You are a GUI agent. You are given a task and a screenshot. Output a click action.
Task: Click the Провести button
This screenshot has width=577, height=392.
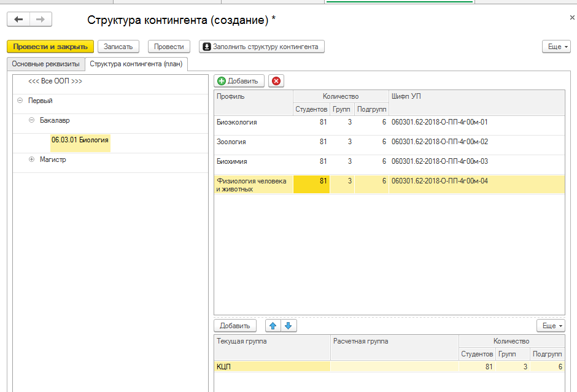(x=169, y=47)
